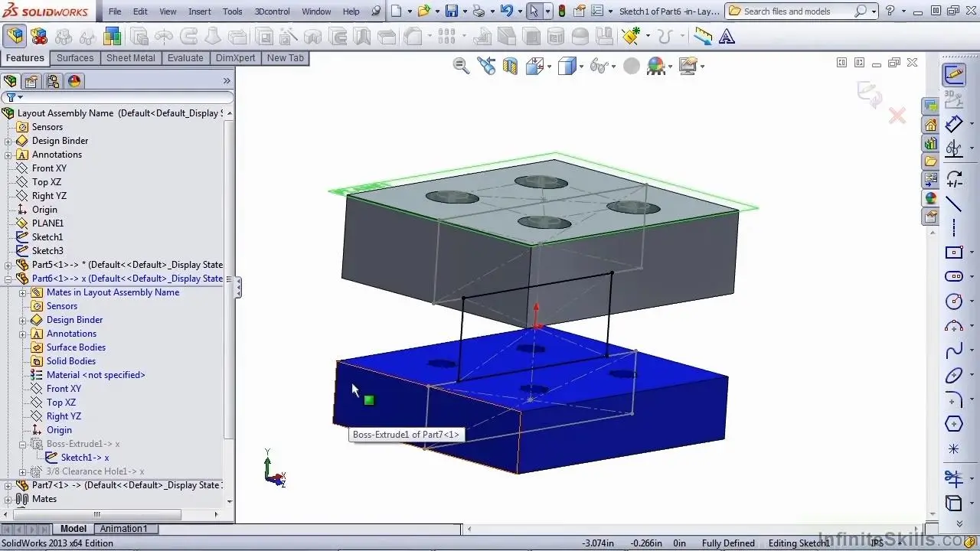Click the Measure tool icon
Image resolution: width=980 pixels, height=551 pixels.
click(703, 37)
